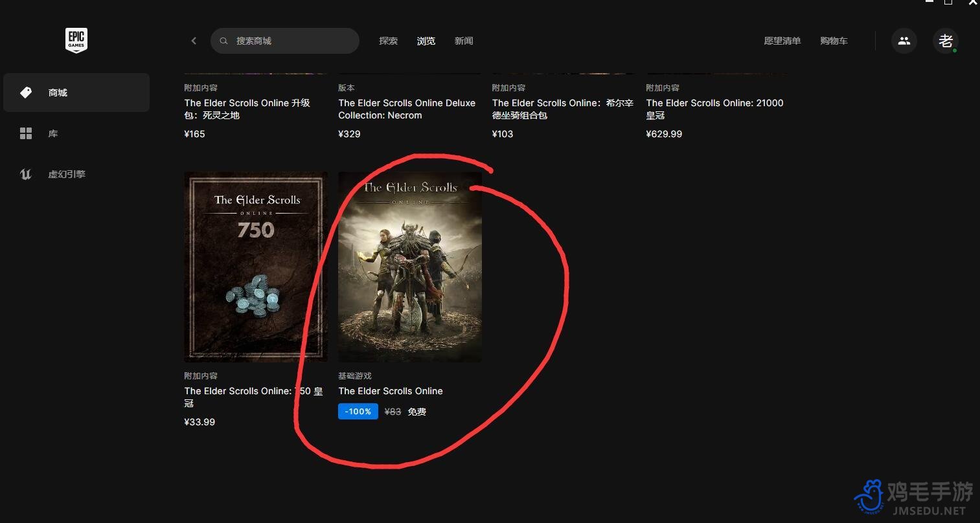Open the friends list icon
This screenshot has width=980, height=523.
click(904, 41)
